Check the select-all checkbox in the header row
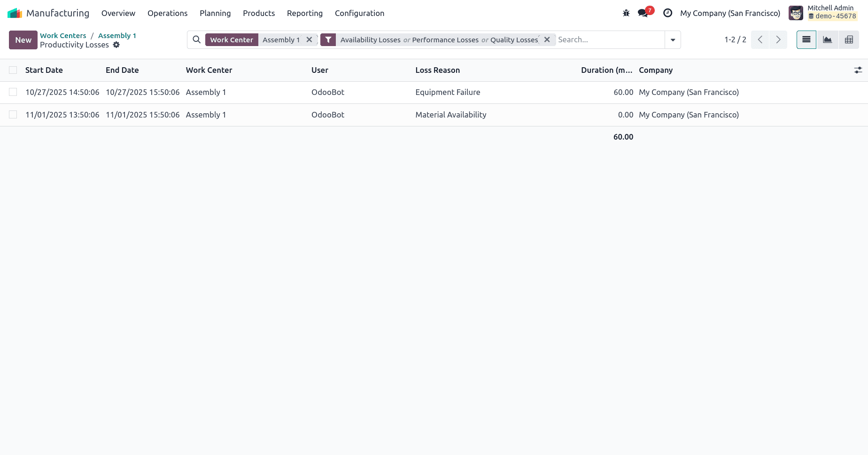 (x=13, y=70)
